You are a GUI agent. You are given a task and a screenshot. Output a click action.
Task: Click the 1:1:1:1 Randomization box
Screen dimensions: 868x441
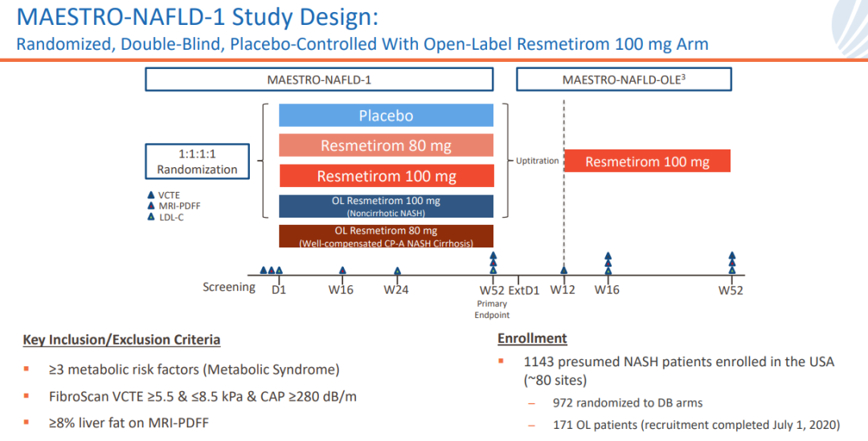pos(197,161)
